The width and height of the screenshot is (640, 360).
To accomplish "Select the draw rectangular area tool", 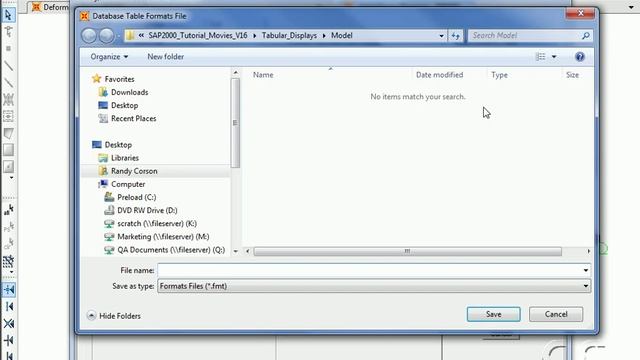I will tap(8, 150).
